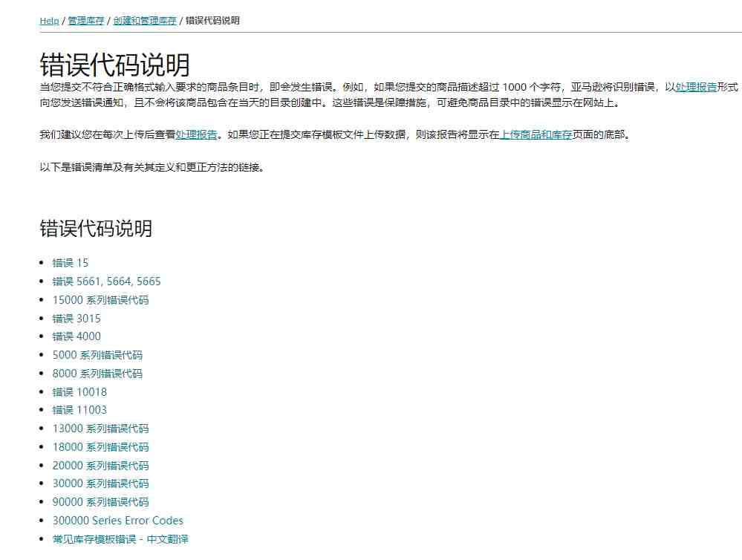This screenshot has width=742, height=560.
Task: Open 错误 15 link
Action: pyautogui.click(x=71, y=263)
